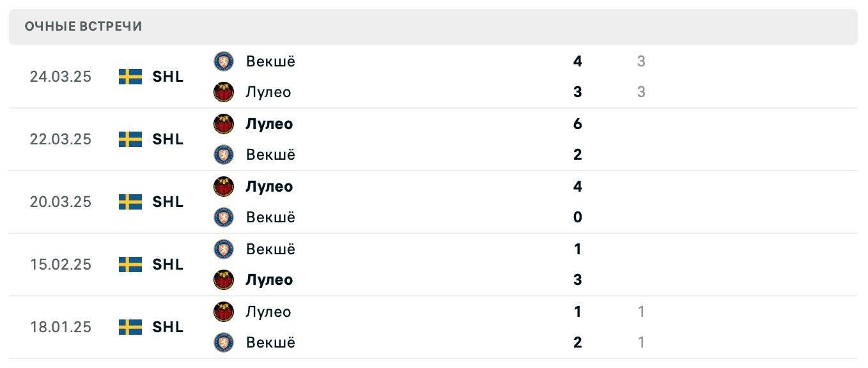This screenshot has height=368, width=868.
Task: Open the SHL league link for 15.02.25
Action: point(168,264)
